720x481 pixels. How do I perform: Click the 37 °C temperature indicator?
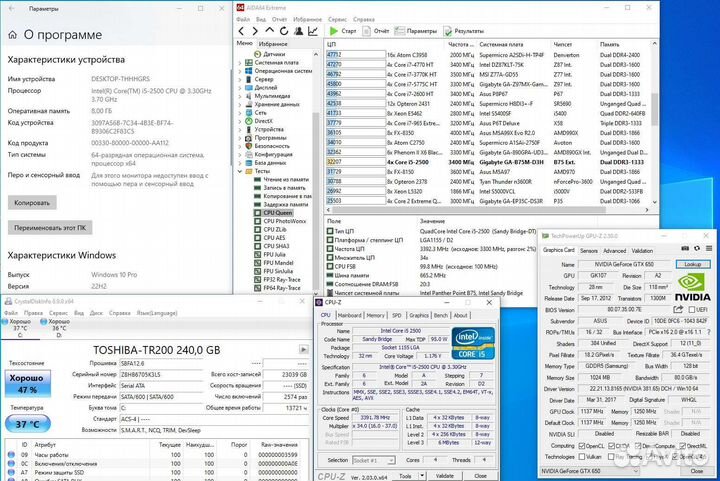pos(28,424)
